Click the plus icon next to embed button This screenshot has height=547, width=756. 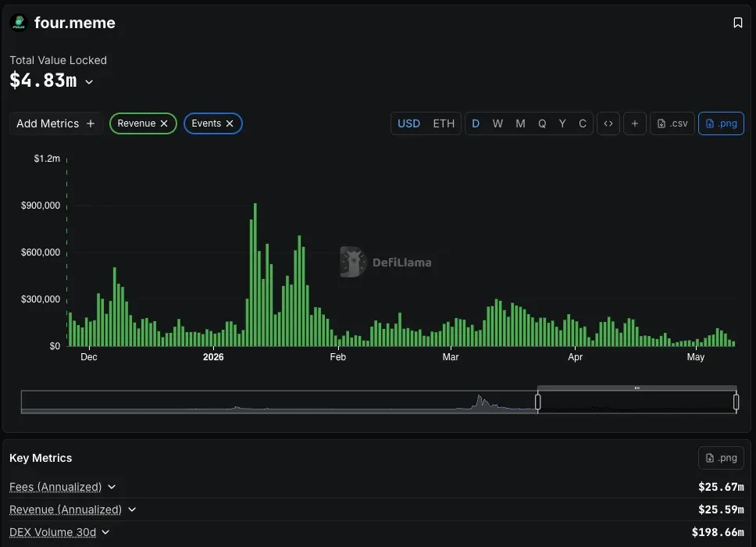634,123
